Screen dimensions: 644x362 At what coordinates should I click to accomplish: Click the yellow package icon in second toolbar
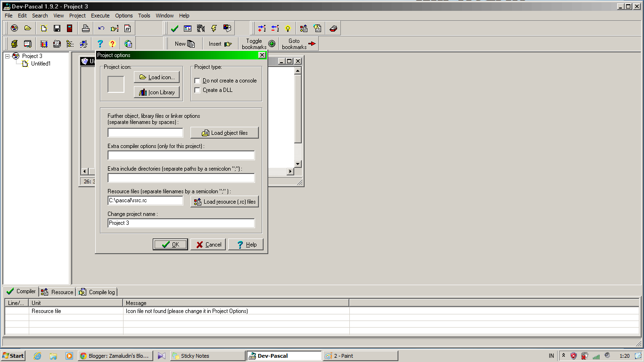[x=14, y=44]
